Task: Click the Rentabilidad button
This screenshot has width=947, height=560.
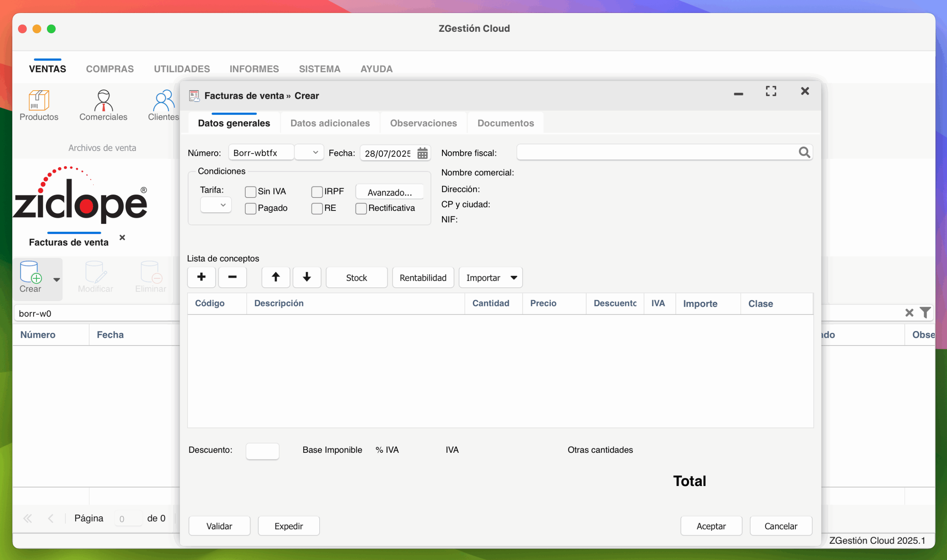Action: [423, 277]
